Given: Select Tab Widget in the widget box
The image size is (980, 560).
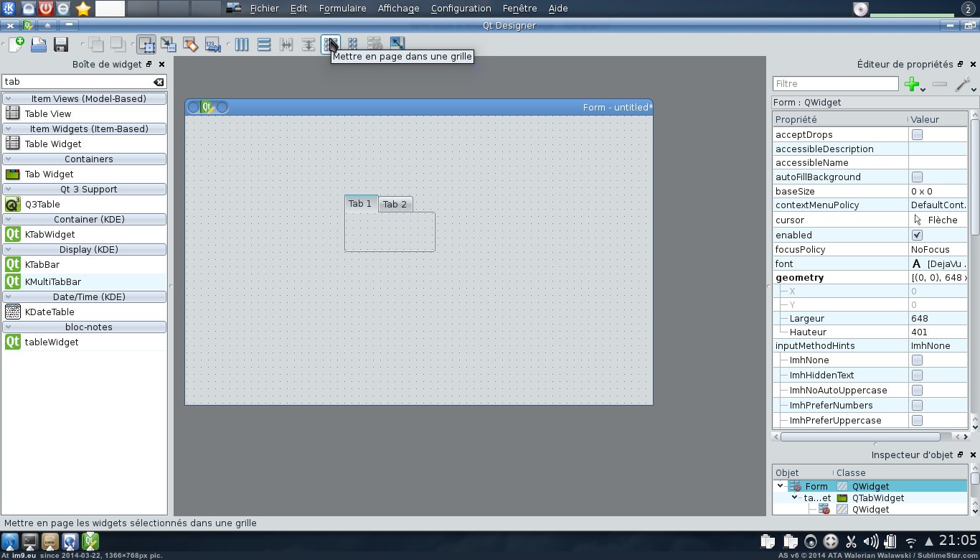Looking at the screenshot, I should pyautogui.click(x=49, y=174).
